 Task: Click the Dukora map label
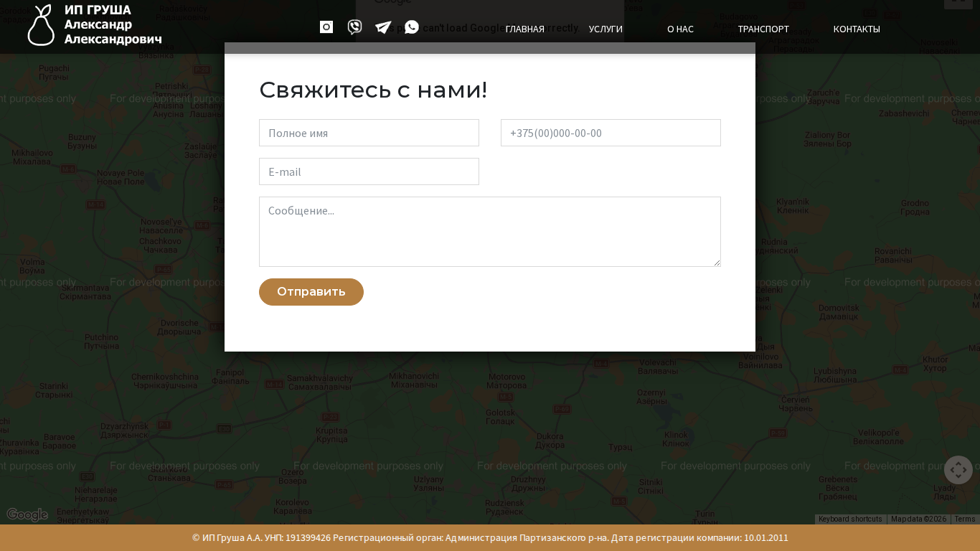pyautogui.click(x=550, y=440)
